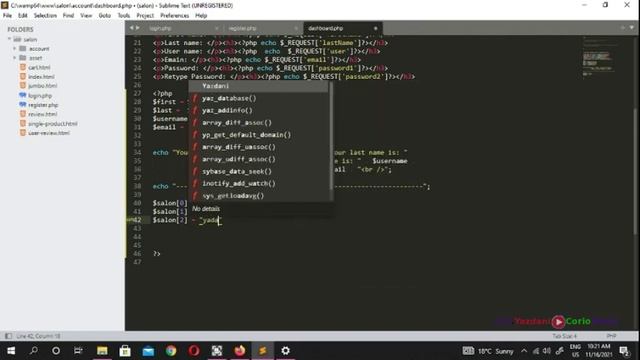Open the Find menu

[68, 16]
